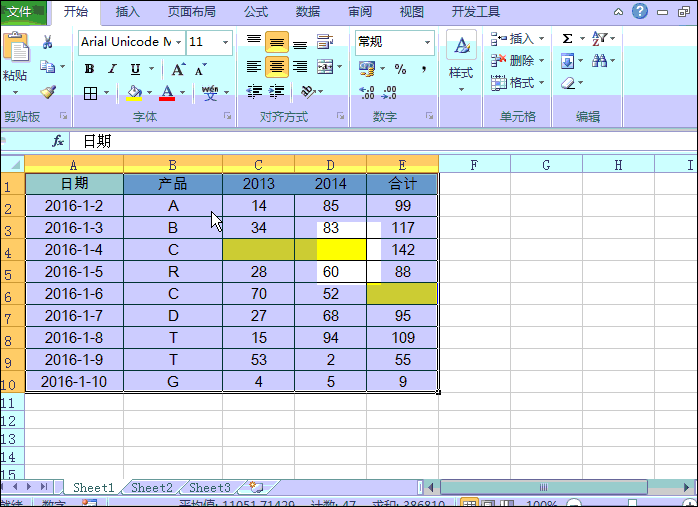The image size is (698, 507).
Task: Click the Excel Help question mark
Action: 640,12
